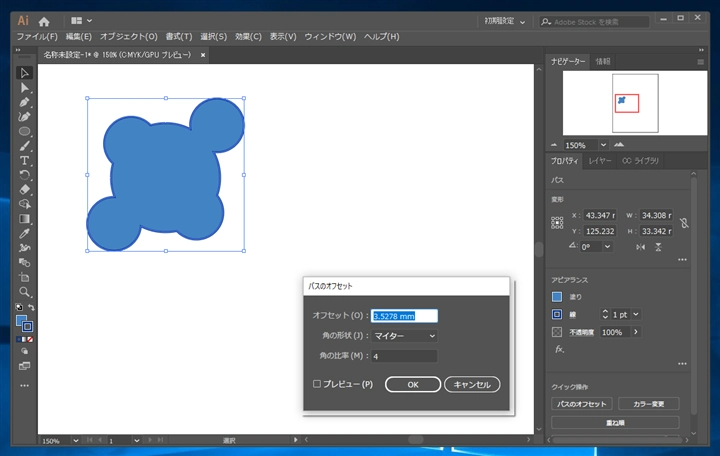This screenshot has width=720, height=456.
Task: Click the reference point grid
Action: (557, 223)
